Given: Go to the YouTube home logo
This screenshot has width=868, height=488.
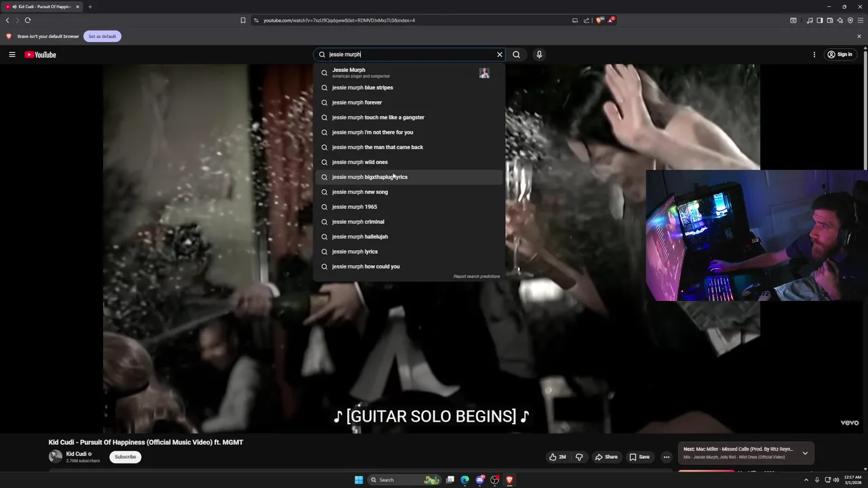Looking at the screenshot, I should [x=41, y=55].
